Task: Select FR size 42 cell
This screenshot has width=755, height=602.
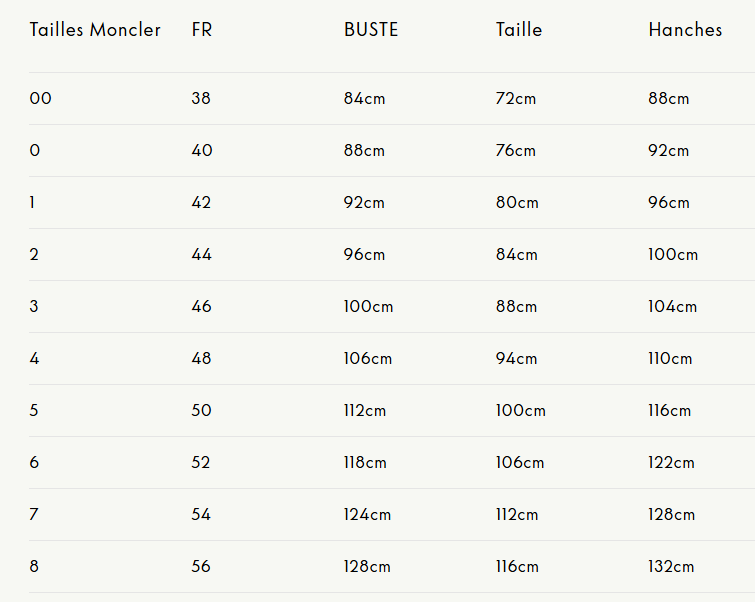Action: (x=201, y=203)
